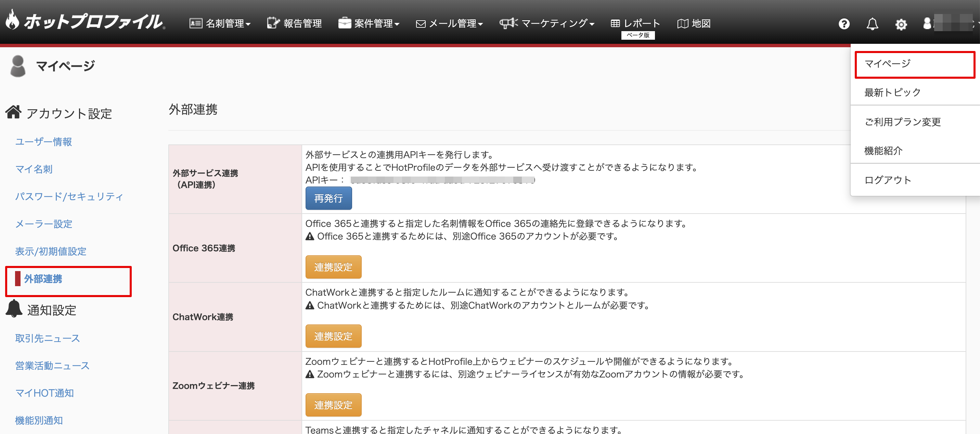This screenshot has width=980, height=434.
Task: Open notifications bell icon in header
Action: click(872, 24)
